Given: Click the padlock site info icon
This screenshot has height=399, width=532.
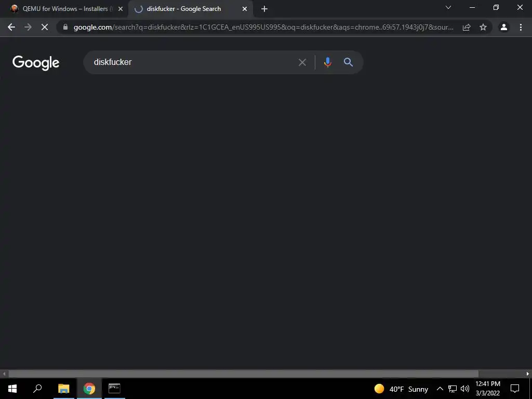Looking at the screenshot, I should click(x=65, y=27).
